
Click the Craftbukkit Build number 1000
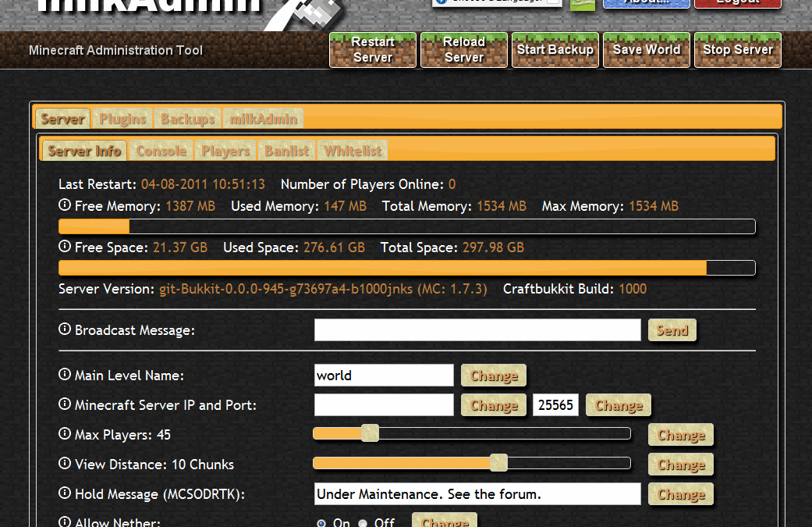click(x=633, y=289)
